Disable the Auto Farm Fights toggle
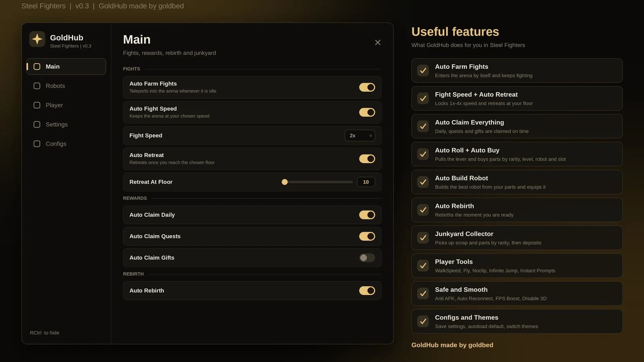 point(367,87)
